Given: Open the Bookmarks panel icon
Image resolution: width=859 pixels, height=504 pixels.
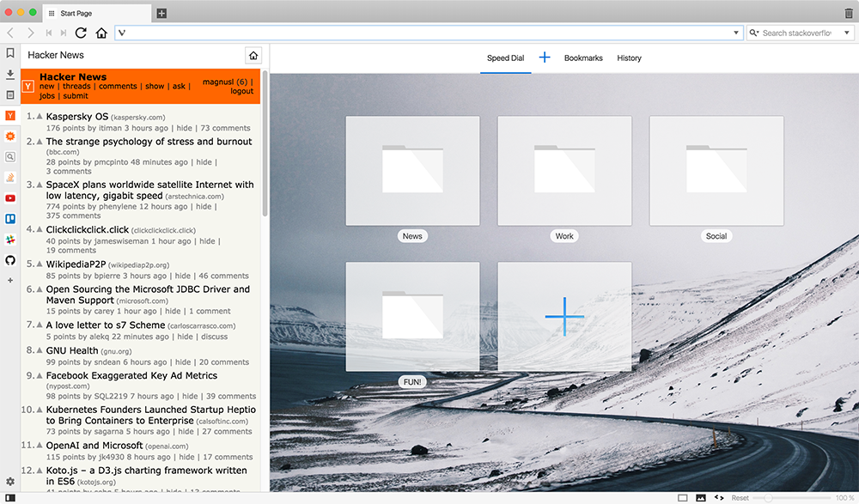Looking at the screenshot, I should (x=9, y=53).
